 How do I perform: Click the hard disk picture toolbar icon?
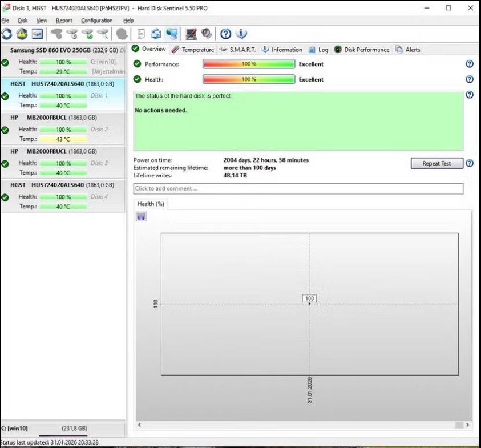[x=37, y=34]
